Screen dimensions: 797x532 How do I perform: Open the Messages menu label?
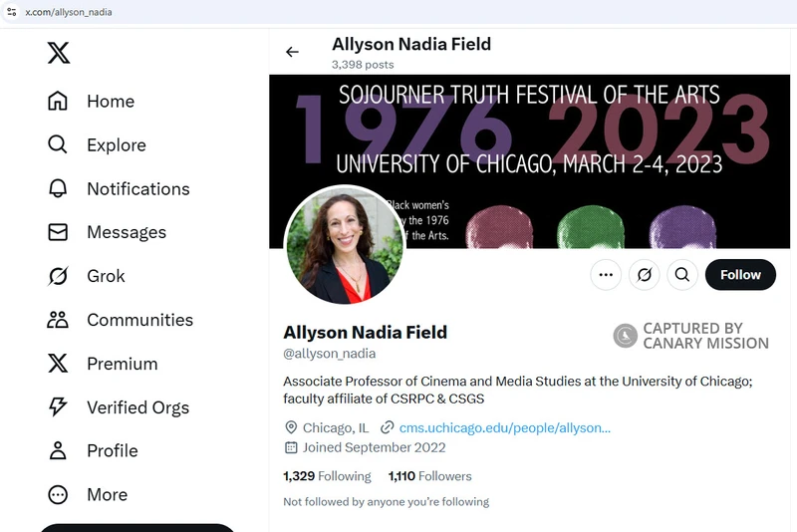(x=127, y=232)
